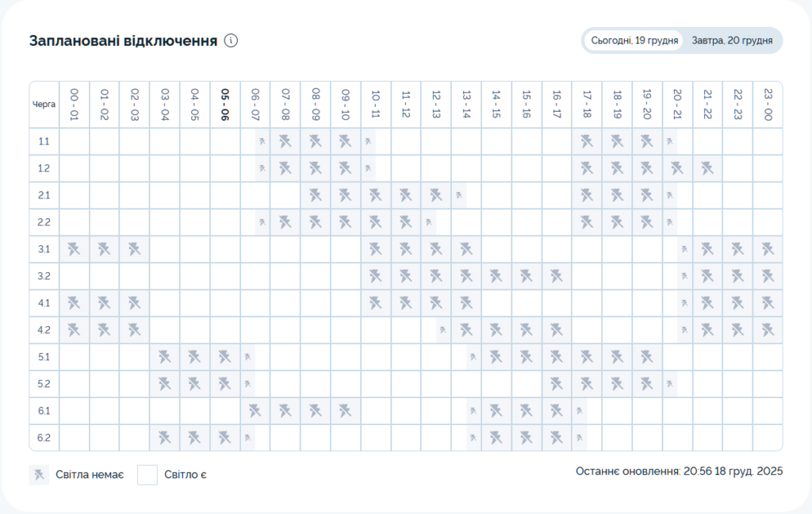Click outage icon for queue 6.1 at 06-07

pos(255,410)
